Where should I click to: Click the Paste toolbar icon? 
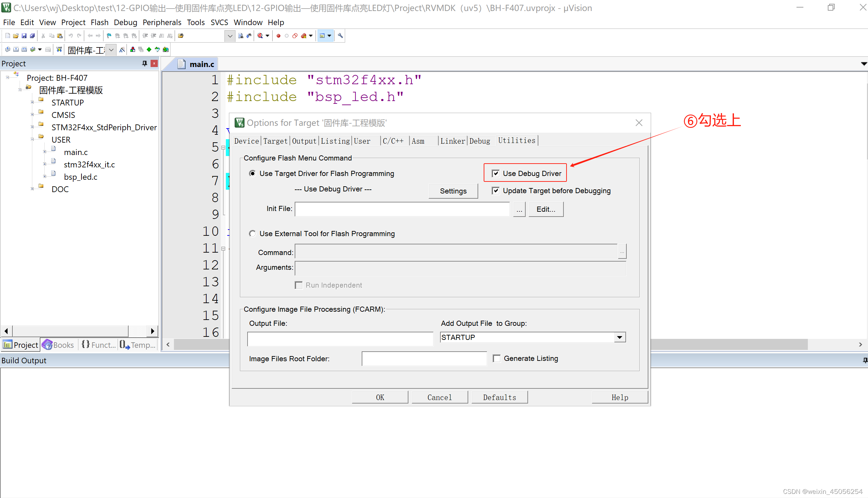(x=60, y=36)
